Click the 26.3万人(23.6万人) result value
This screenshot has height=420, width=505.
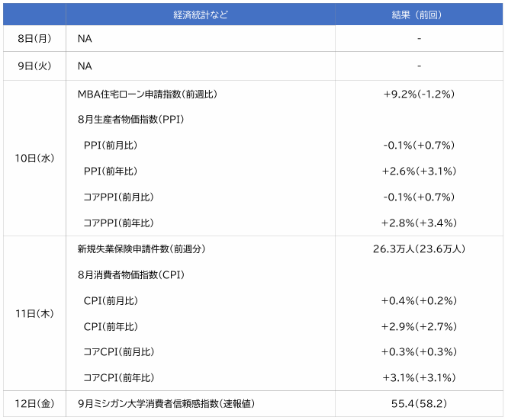point(419,248)
